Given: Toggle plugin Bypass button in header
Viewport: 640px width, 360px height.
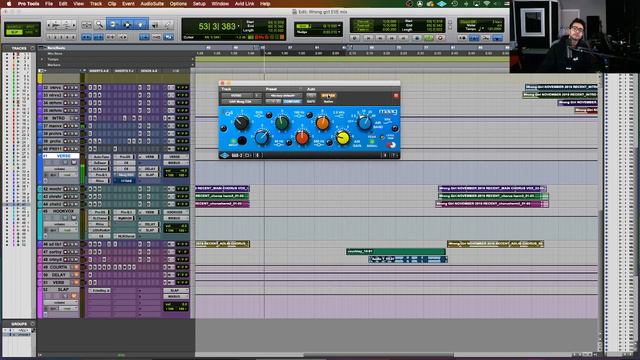Looking at the screenshot, I should click(327, 96).
